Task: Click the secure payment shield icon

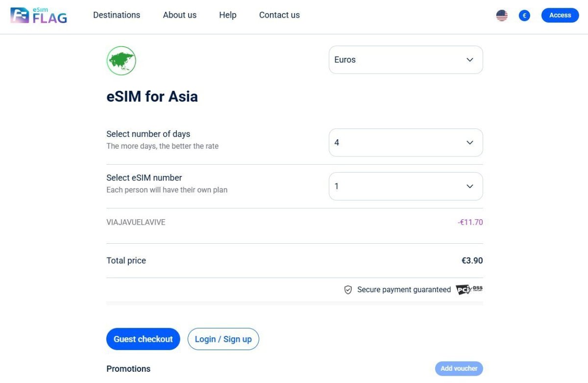Action: tap(348, 290)
